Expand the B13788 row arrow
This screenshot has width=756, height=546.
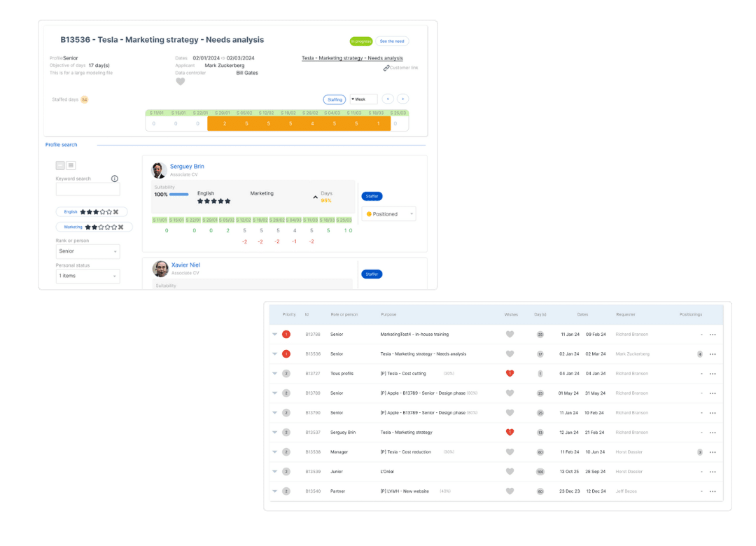[275, 335]
